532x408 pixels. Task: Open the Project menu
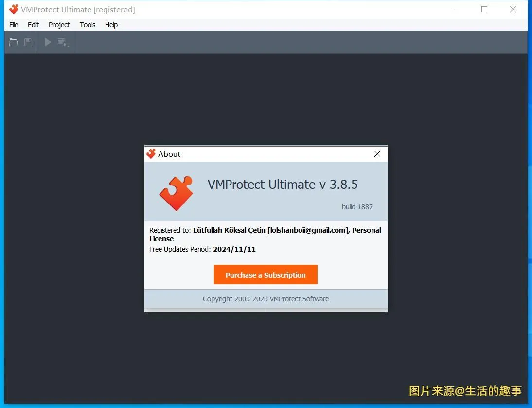[59, 25]
